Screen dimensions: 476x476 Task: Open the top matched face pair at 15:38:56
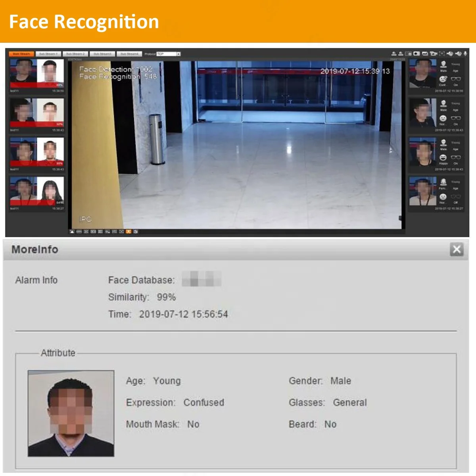[36, 73]
